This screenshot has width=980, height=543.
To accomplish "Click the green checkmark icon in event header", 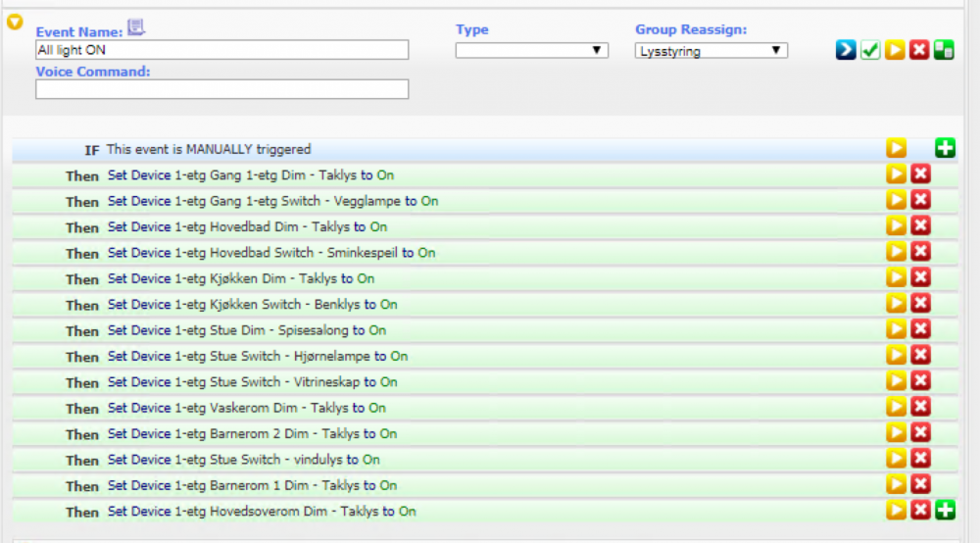I will pos(870,50).
